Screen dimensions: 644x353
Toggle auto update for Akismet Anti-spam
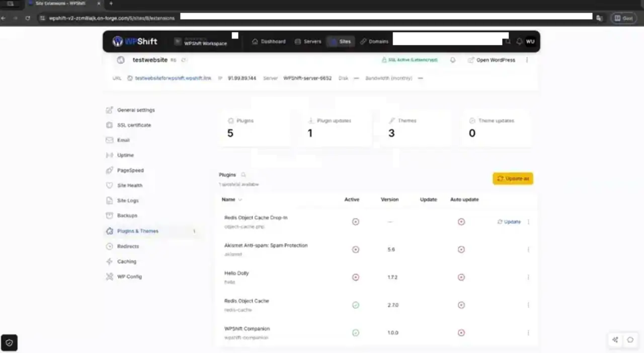(461, 249)
